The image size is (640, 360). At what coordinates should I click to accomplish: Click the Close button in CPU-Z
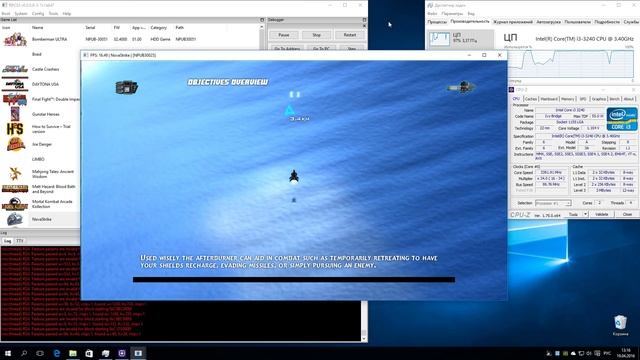click(627, 214)
